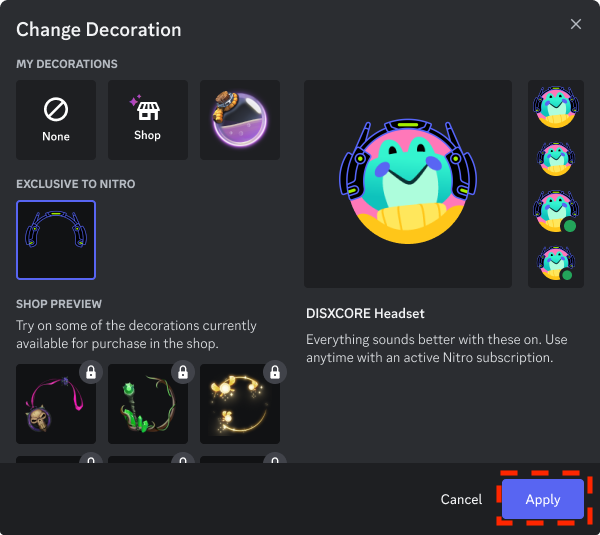Click the topmost small avatar preview
Image resolution: width=600 pixels, height=535 pixels.
[x=556, y=107]
